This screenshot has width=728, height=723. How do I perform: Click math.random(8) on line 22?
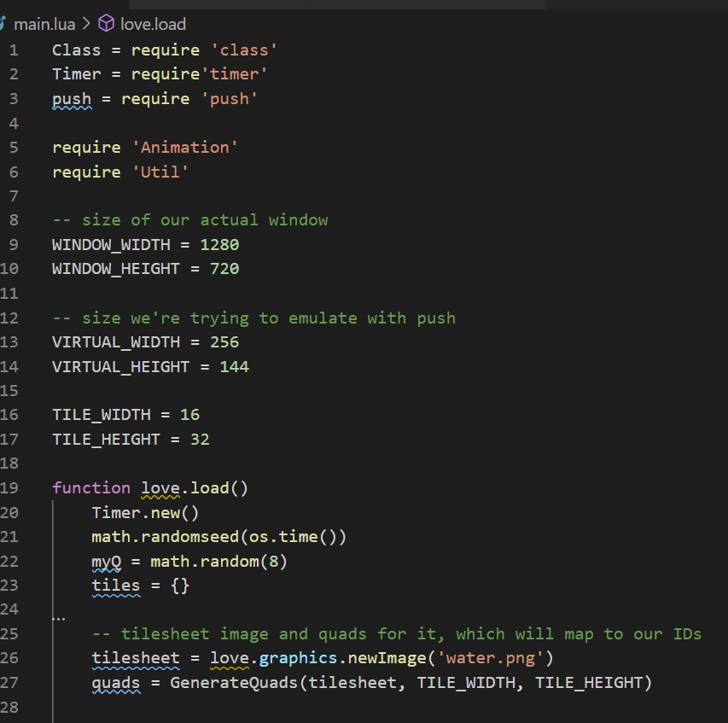(218, 562)
